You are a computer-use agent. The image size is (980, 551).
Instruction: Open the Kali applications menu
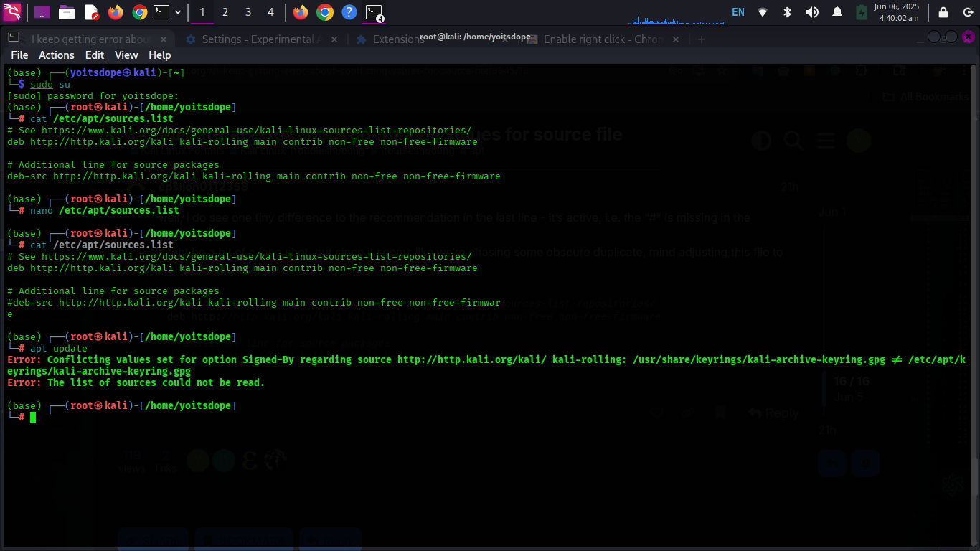pos(12,11)
